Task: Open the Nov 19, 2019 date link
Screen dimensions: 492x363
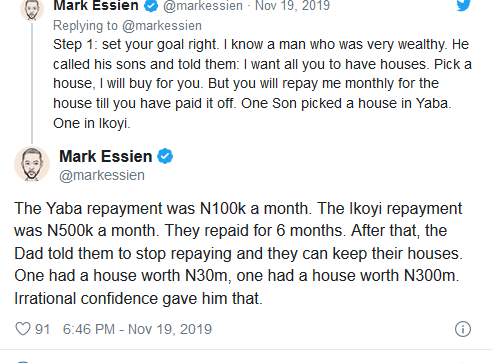Action: 292,6
